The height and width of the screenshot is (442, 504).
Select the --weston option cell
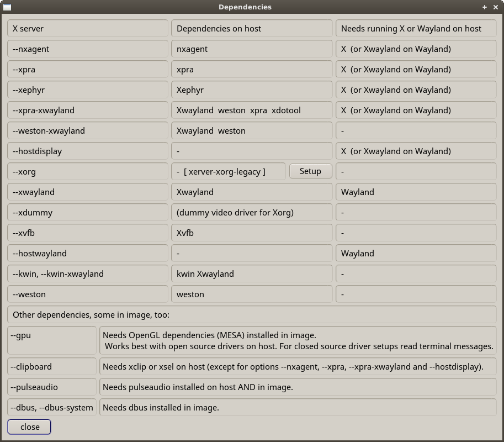click(88, 294)
